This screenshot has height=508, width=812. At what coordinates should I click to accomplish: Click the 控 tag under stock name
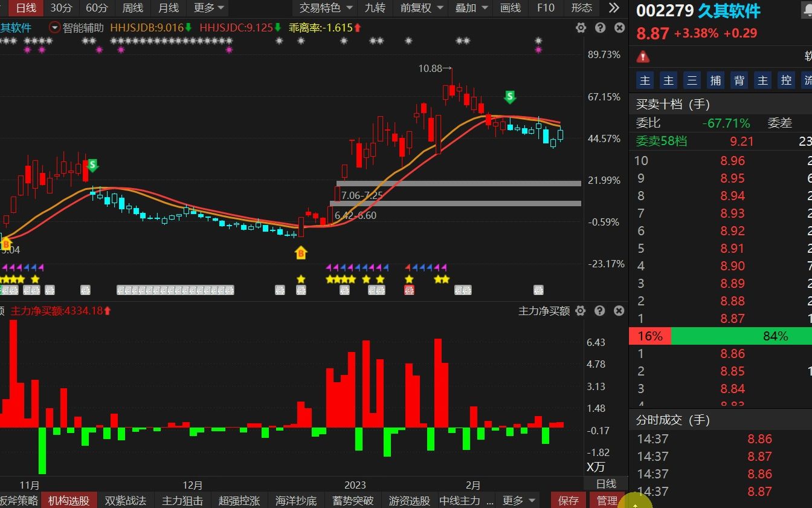coord(786,80)
